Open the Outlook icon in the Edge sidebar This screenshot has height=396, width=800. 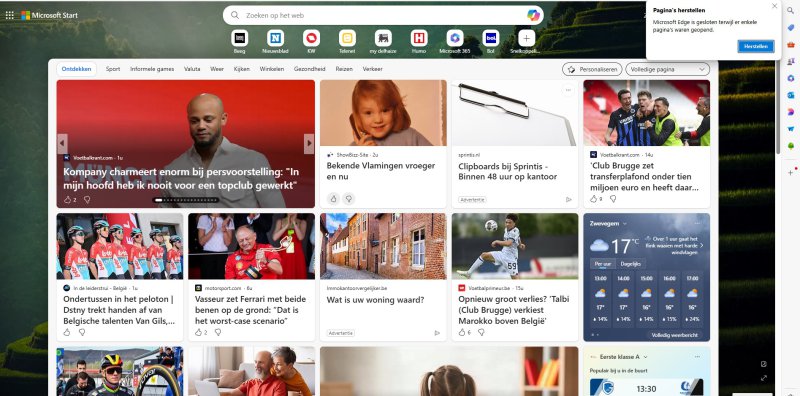click(x=790, y=95)
